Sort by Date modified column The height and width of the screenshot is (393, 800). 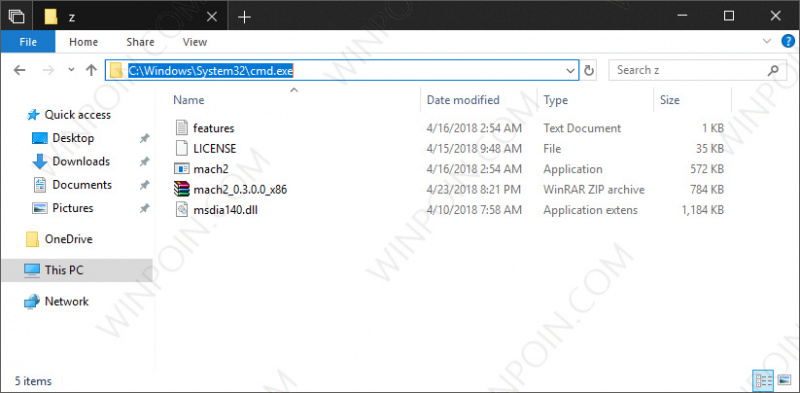(x=463, y=100)
